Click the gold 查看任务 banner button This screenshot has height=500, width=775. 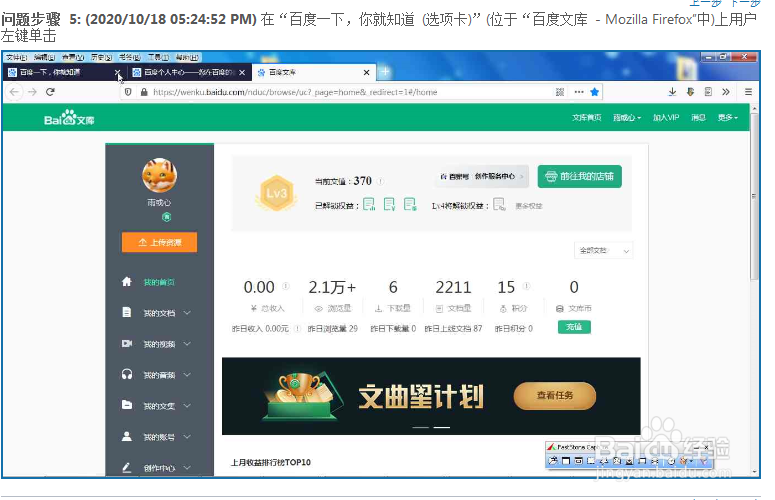555,395
